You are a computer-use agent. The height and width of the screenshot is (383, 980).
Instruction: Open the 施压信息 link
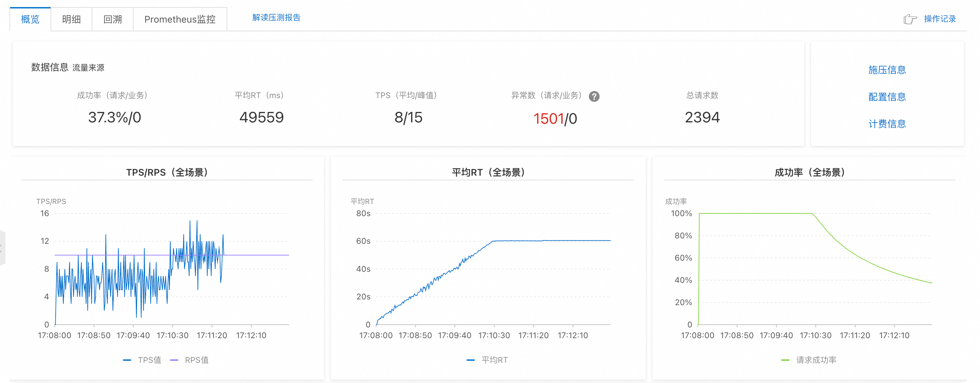pyautogui.click(x=887, y=69)
